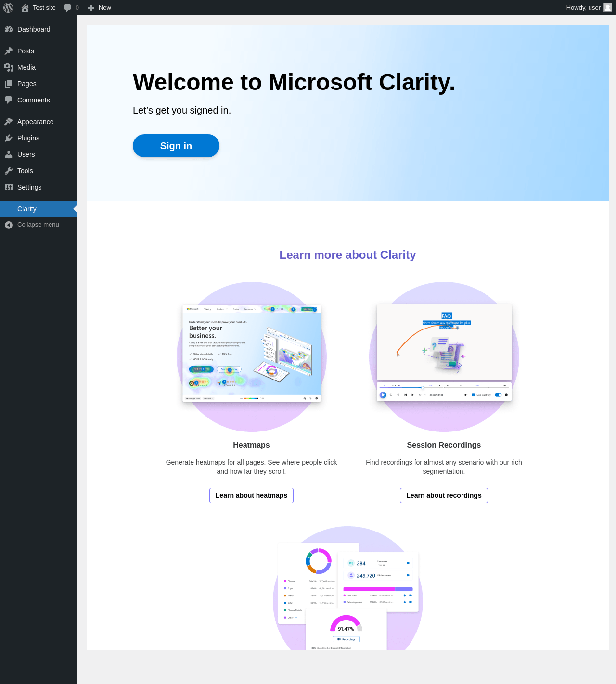The image size is (616, 684).
Task: Select Appearance in the sidebar
Action: [x=38, y=122]
